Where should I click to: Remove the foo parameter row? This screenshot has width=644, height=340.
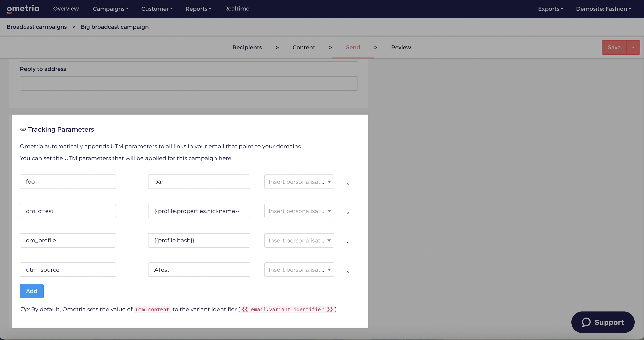point(347,184)
